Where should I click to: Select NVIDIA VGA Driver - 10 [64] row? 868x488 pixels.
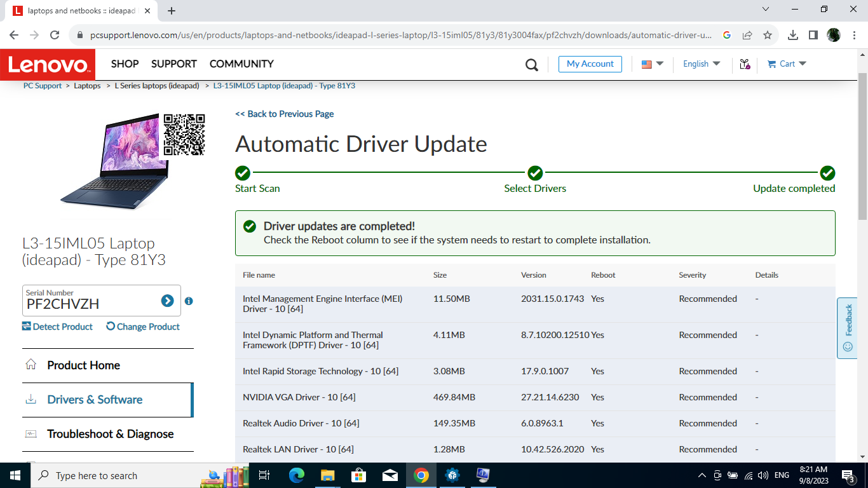(535, 397)
